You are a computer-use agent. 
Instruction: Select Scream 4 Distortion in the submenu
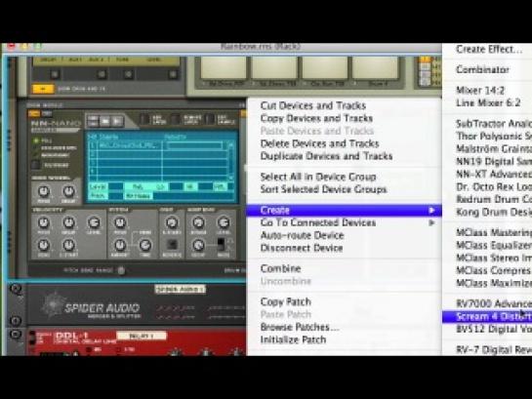click(487, 317)
